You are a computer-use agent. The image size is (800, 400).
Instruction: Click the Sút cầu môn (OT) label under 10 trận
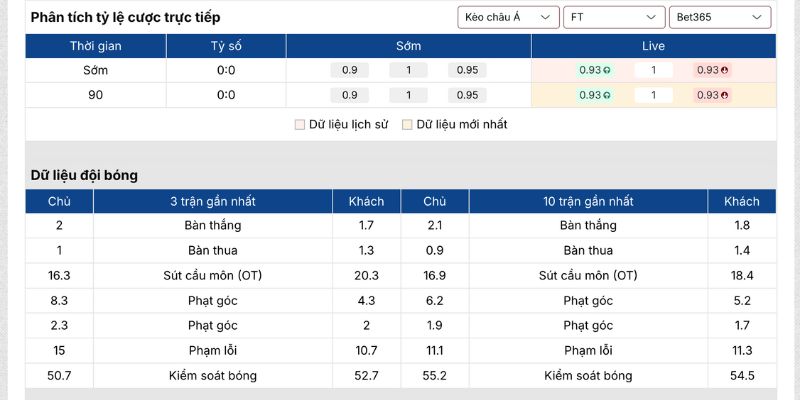tap(587, 275)
